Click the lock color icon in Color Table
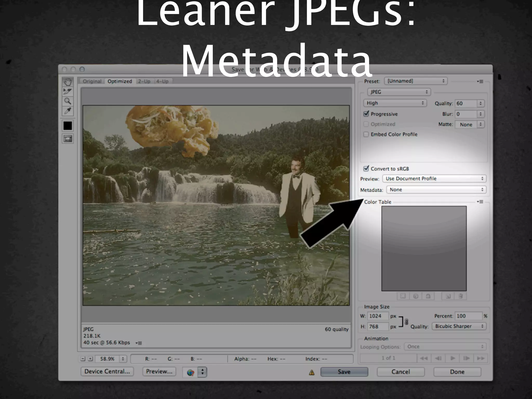 coord(428,296)
